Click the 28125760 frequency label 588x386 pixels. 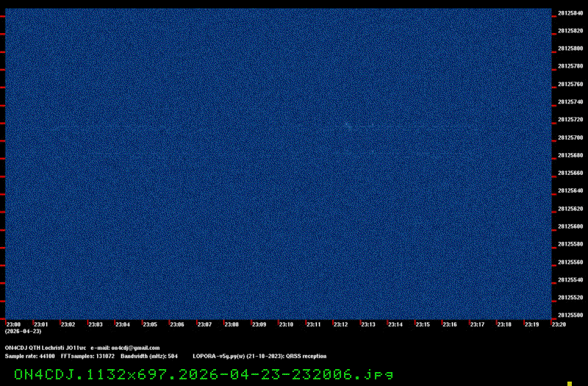click(570, 84)
